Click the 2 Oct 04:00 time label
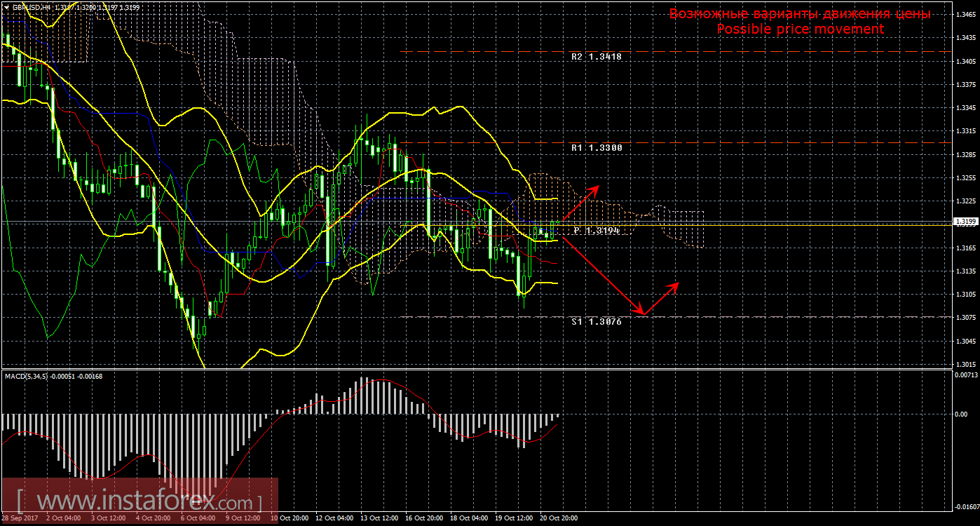Screen dimensions: 980x526 [x=63, y=518]
